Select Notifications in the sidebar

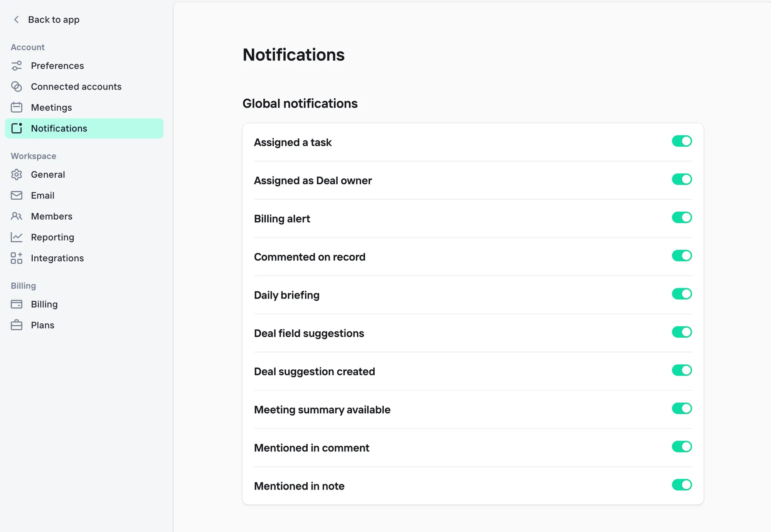[x=84, y=128]
